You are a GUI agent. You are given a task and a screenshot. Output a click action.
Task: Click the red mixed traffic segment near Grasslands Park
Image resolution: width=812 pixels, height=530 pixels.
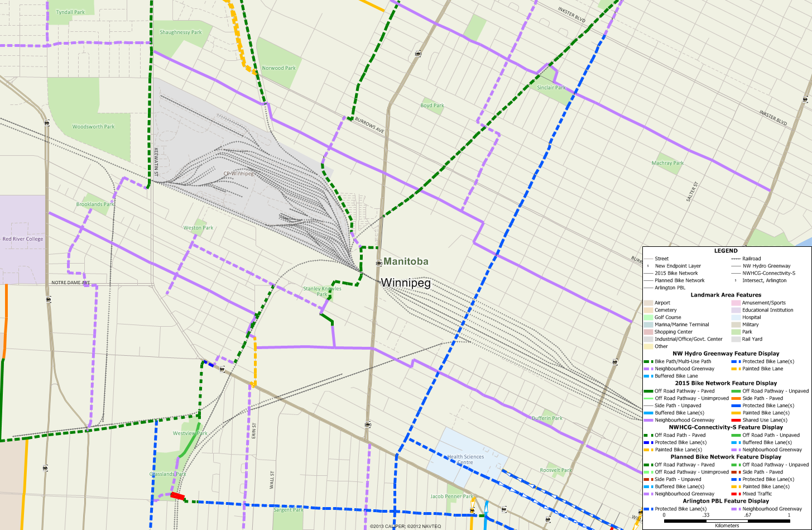[x=177, y=495]
